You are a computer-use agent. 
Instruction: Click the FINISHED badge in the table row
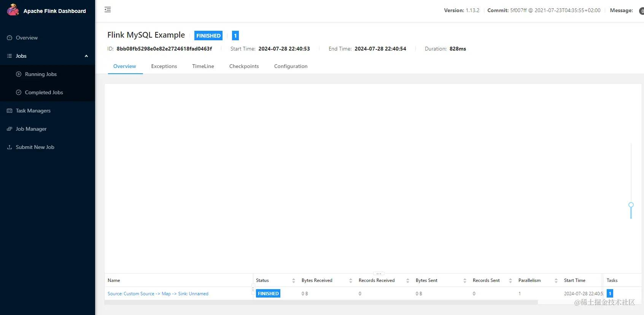(268, 293)
